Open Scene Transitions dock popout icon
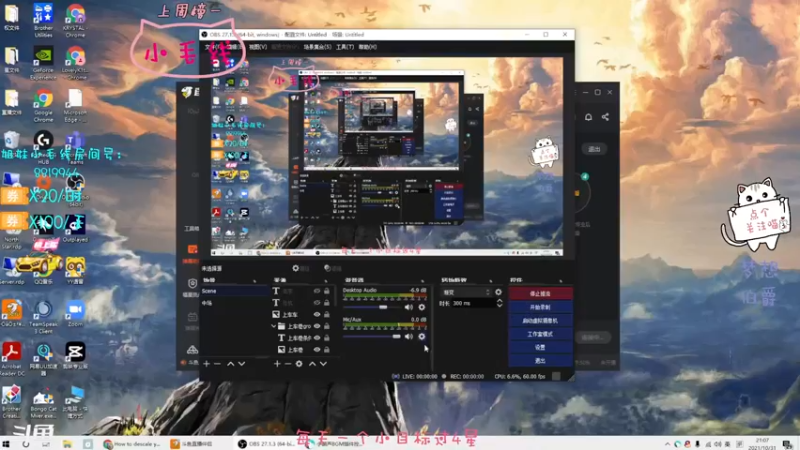Screen dimensions: 800x450 coord(491,280)
